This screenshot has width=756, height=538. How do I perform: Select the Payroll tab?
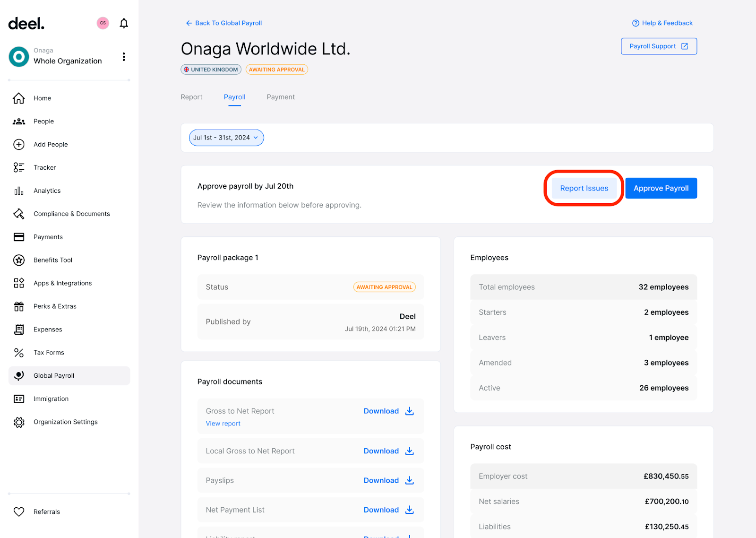(234, 97)
